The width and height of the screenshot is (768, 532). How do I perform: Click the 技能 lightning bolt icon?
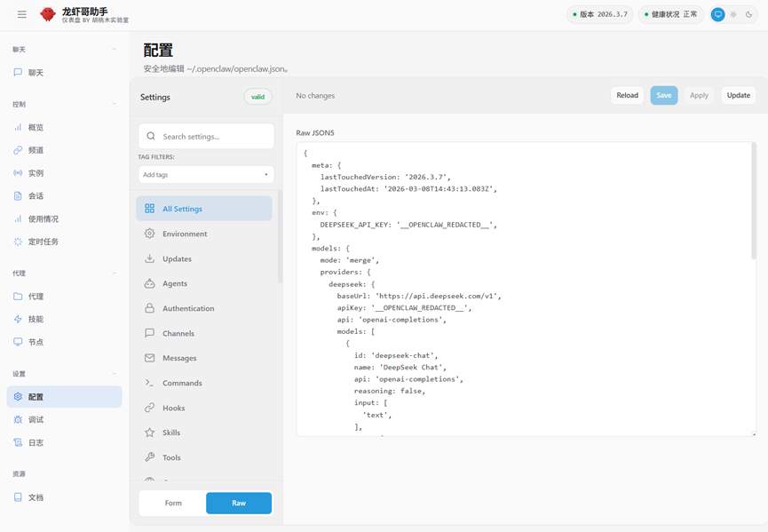click(18, 319)
